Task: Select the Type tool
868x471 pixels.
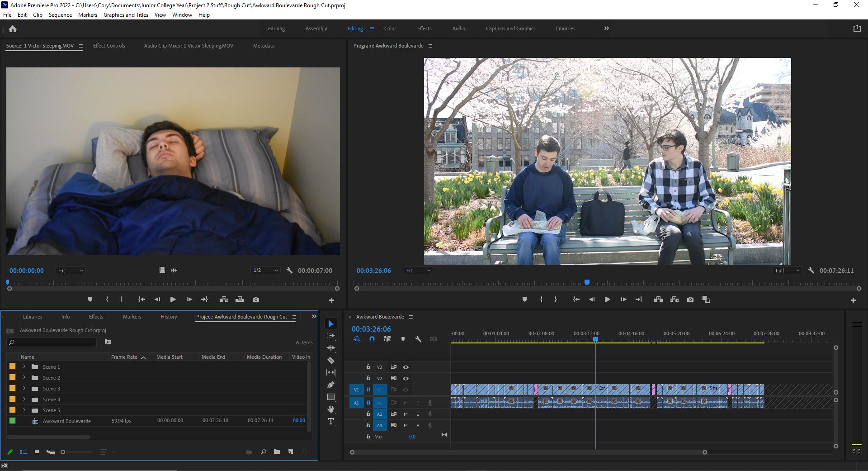Action: click(331, 422)
